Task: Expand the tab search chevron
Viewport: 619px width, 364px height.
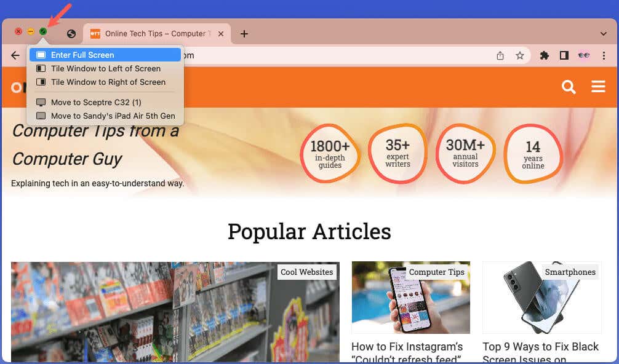Action: 603,34
